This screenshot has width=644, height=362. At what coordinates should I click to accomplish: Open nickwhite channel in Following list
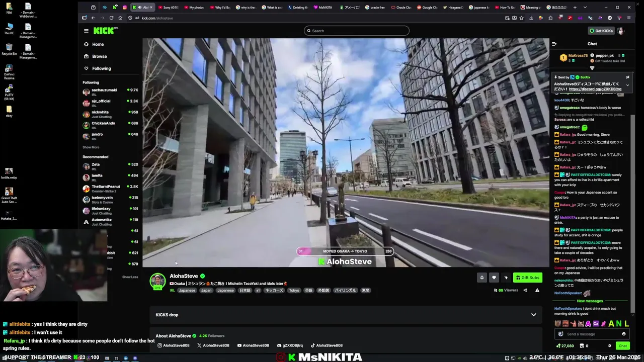pos(110,114)
